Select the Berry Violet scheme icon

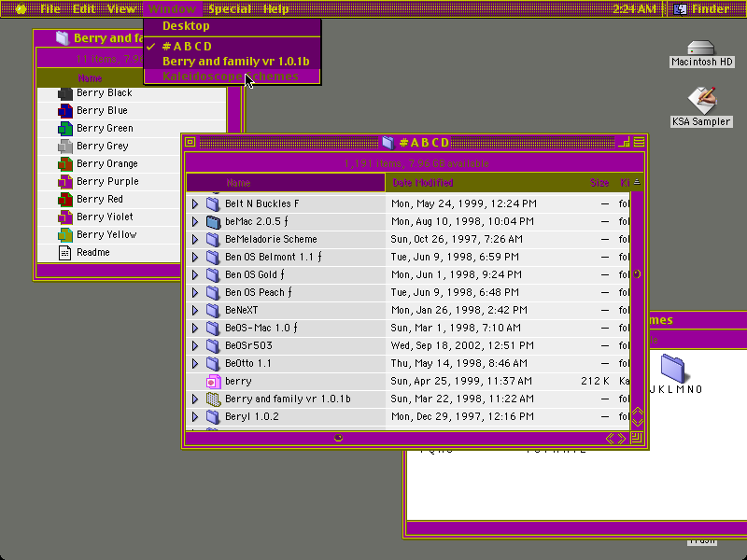click(x=64, y=217)
